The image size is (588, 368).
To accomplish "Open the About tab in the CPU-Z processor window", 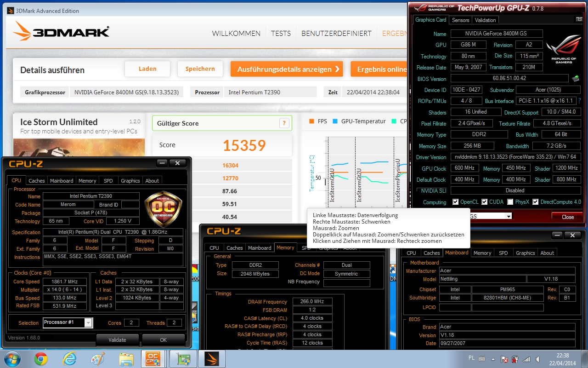I will point(152,181).
